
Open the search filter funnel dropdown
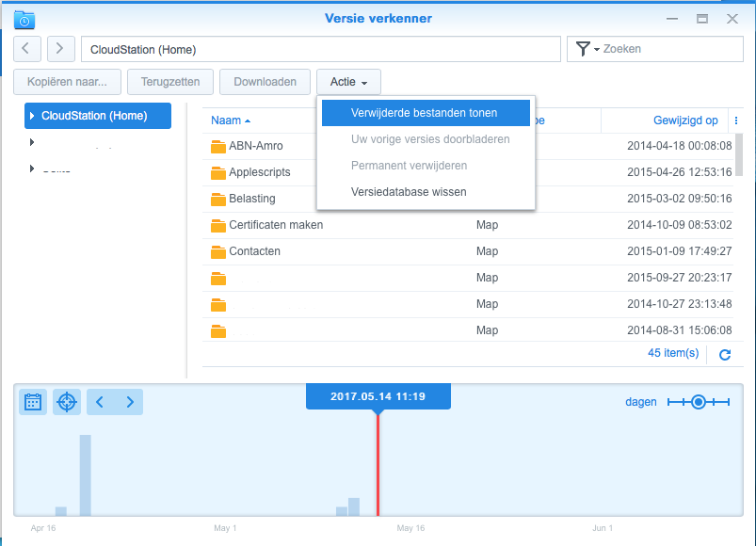pos(587,49)
